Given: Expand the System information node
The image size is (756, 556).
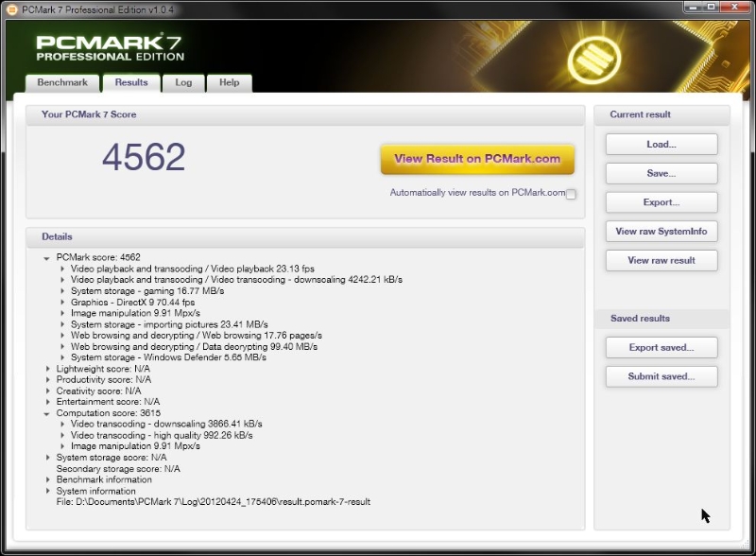Looking at the screenshot, I should pos(47,491).
